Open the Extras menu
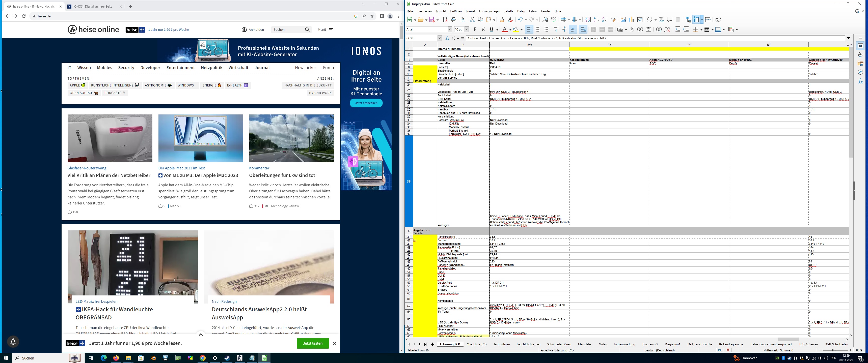The width and height of the screenshot is (868, 363). [x=533, y=11]
